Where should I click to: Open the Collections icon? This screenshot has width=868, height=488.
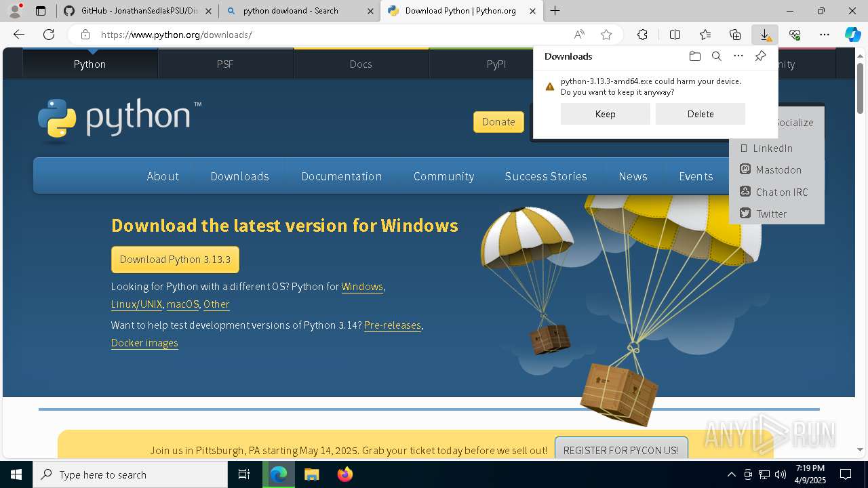735,35
